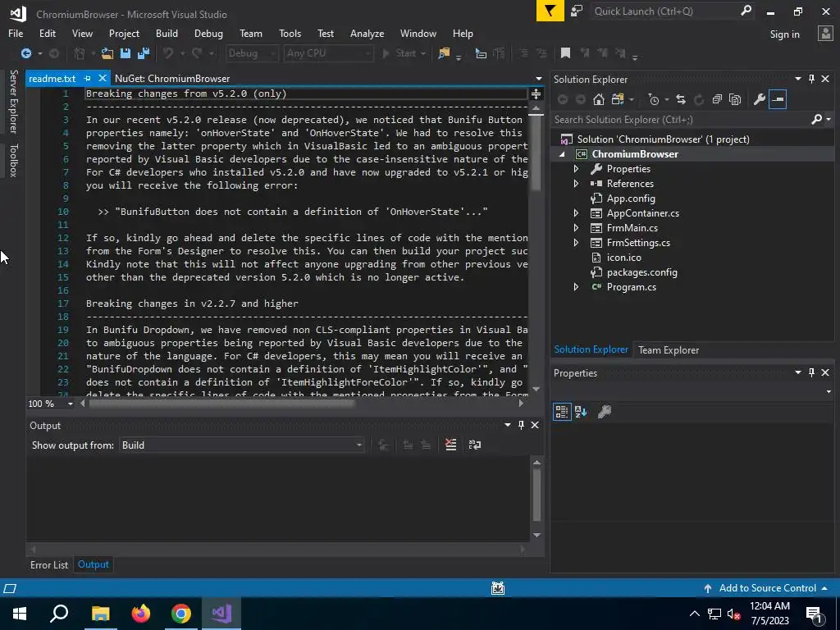Open Solution Explorer Properties wrench icon
The image size is (840, 630).
[759, 99]
